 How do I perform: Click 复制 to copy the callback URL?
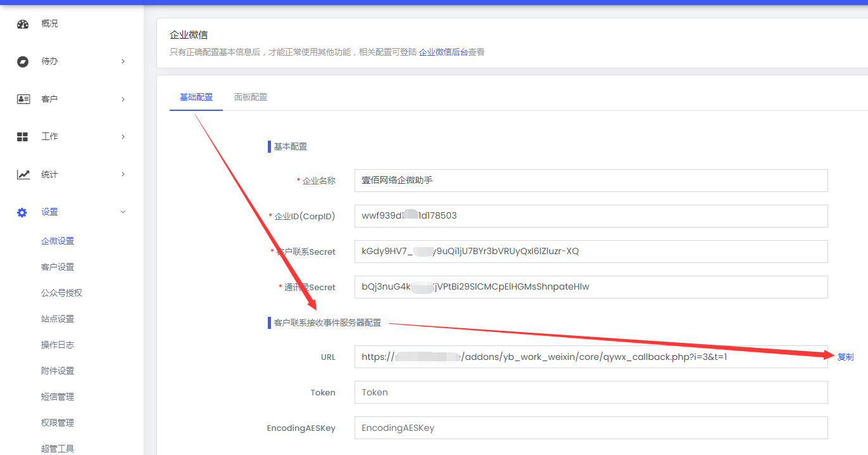tap(845, 357)
